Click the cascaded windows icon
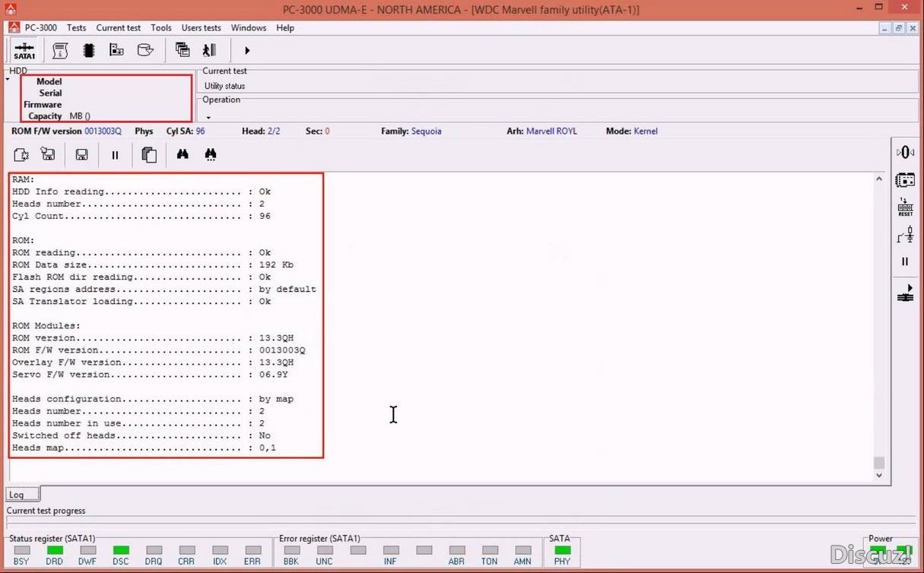Image resolution: width=924 pixels, height=573 pixels. (183, 50)
